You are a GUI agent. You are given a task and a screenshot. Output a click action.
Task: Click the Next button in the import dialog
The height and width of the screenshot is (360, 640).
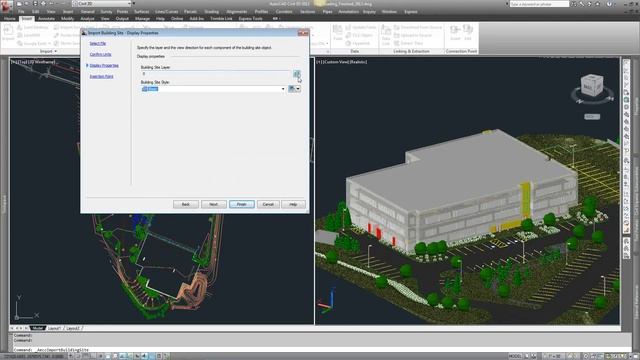tap(213, 204)
